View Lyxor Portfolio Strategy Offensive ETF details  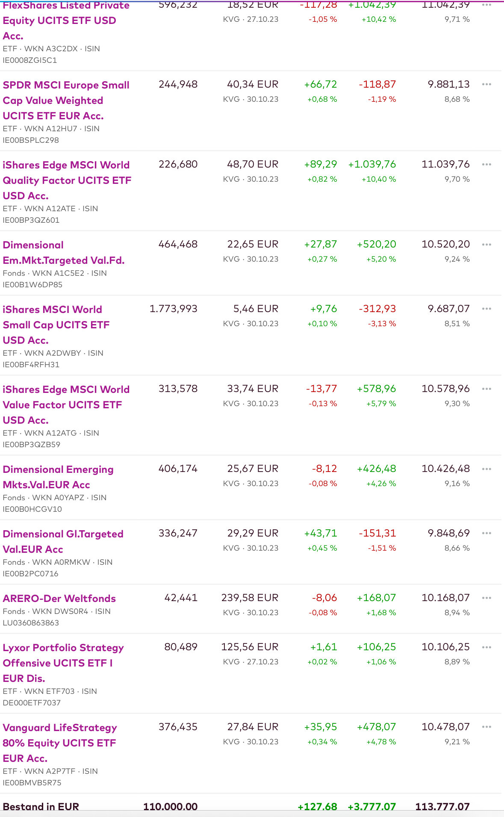(63, 663)
